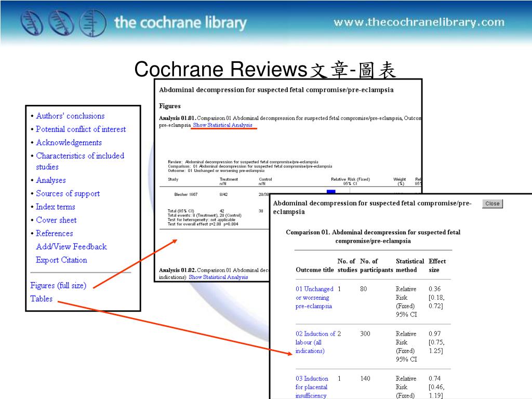This screenshot has width=532, height=399.
Task: Open Figures (full size) link
Action: pyautogui.click(x=58, y=285)
